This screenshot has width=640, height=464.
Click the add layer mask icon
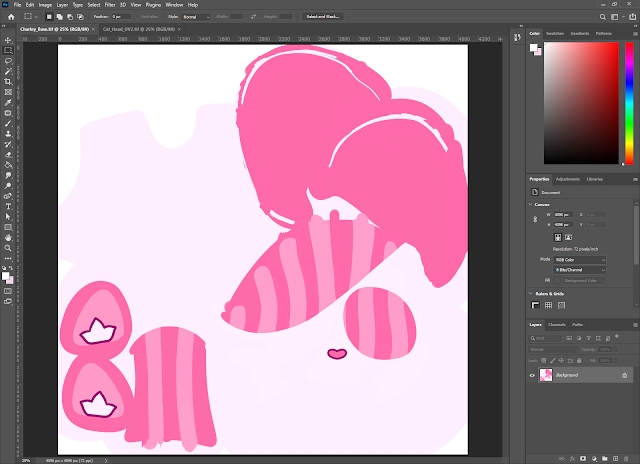tap(583, 459)
